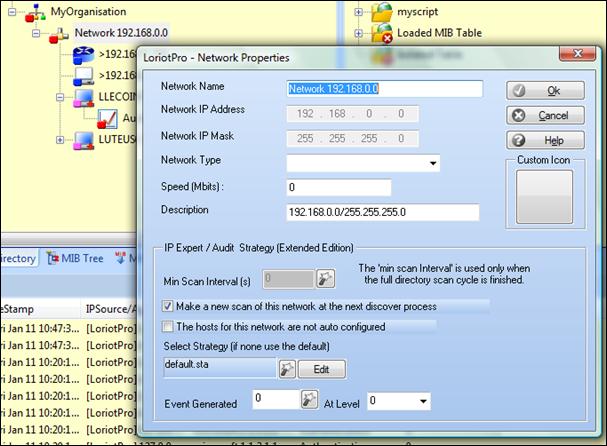Click the TimeStamp column header
The image size is (607, 446).
coord(40,309)
